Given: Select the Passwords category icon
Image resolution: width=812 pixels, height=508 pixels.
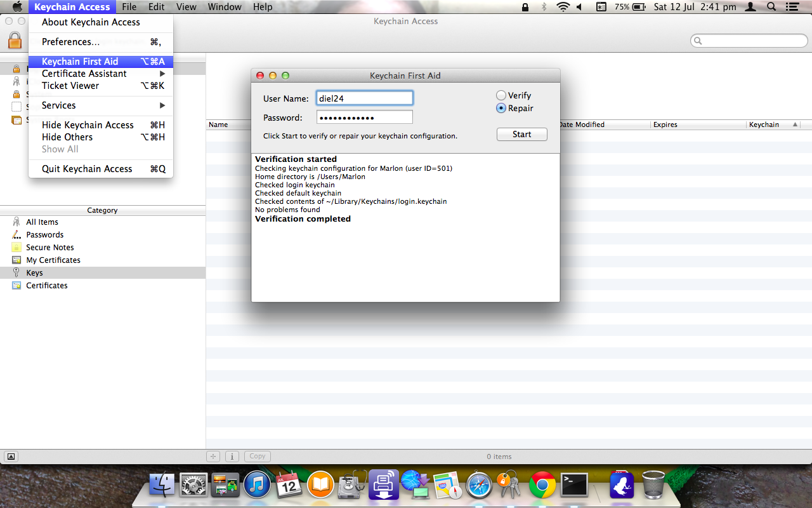Looking at the screenshot, I should point(16,234).
